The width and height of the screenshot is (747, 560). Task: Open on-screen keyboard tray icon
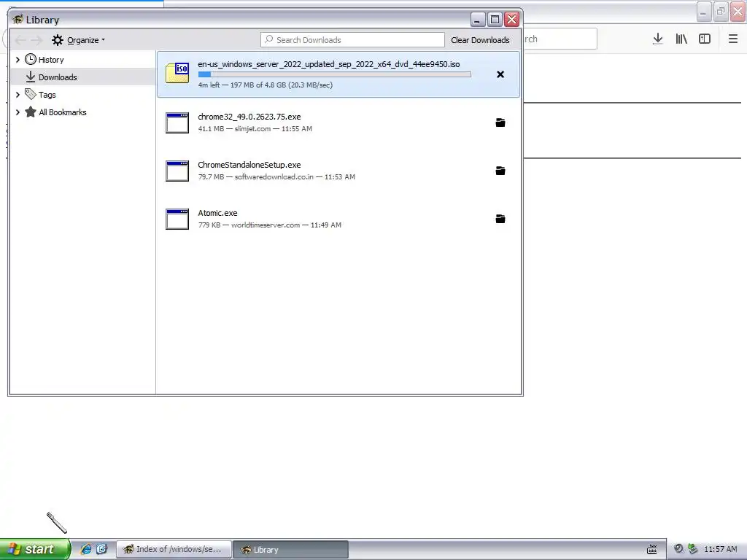coord(651,550)
